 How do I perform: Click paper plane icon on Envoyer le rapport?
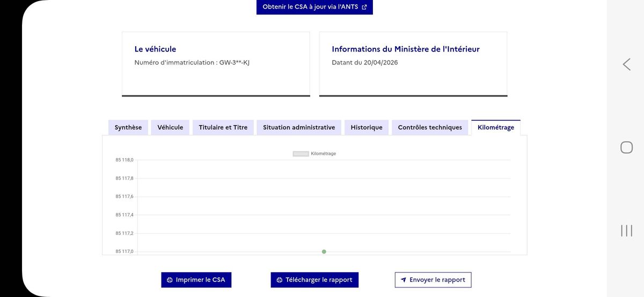pos(404,280)
